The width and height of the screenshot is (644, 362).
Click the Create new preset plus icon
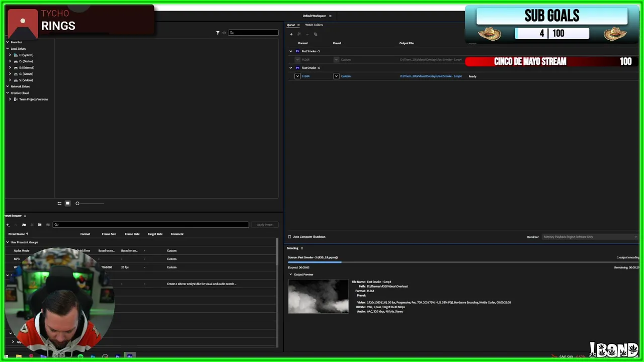tap(8, 225)
